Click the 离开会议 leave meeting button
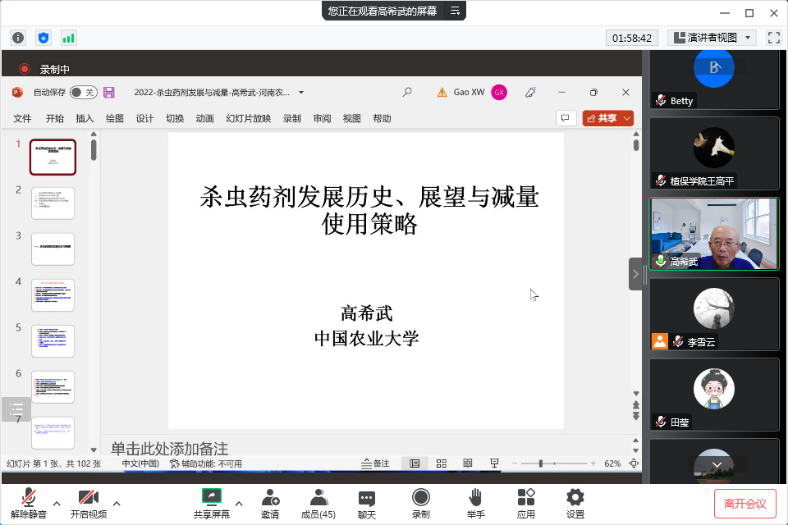788x525 pixels. point(745,503)
